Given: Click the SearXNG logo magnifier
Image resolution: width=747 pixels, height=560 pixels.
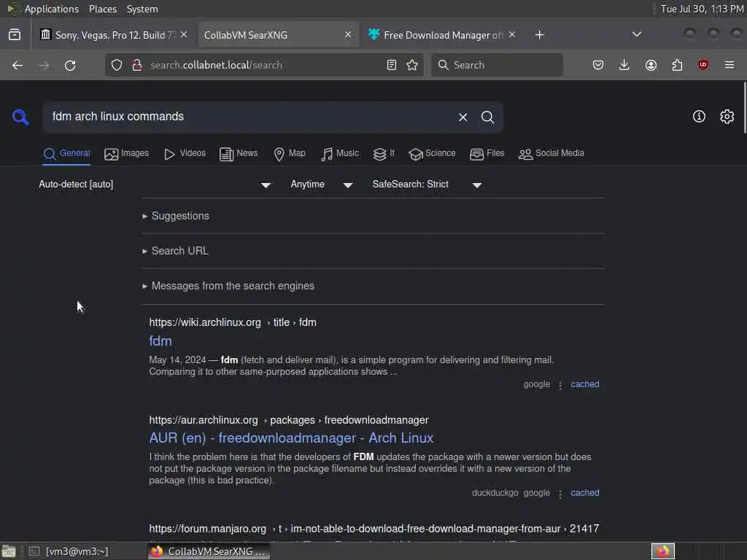Looking at the screenshot, I should pos(20,117).
